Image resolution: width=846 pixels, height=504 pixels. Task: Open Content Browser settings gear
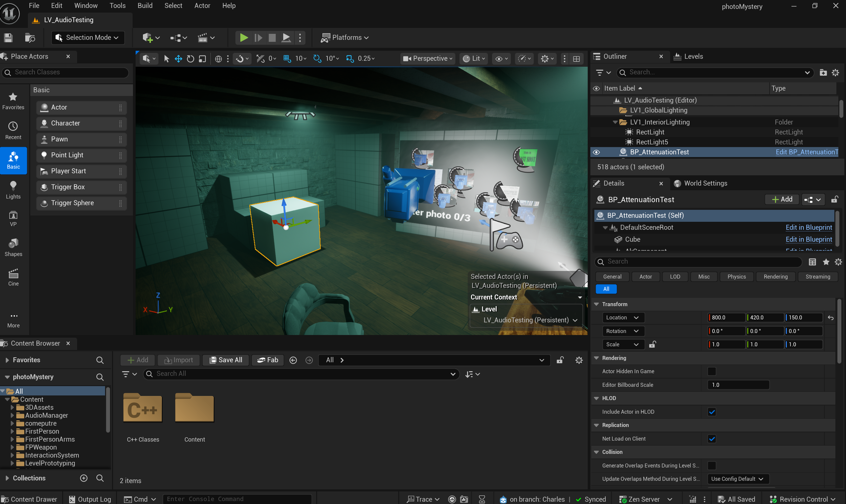pos(579,360)
